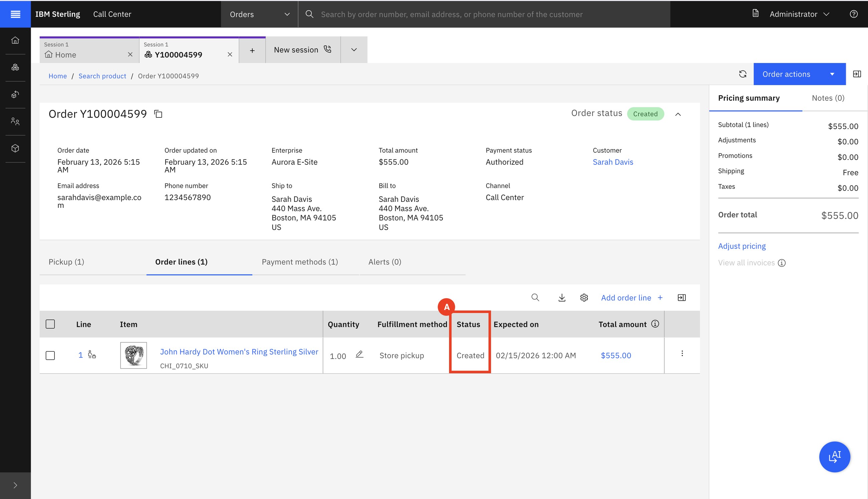Edit quantity with pencil icon

(359, 354)
